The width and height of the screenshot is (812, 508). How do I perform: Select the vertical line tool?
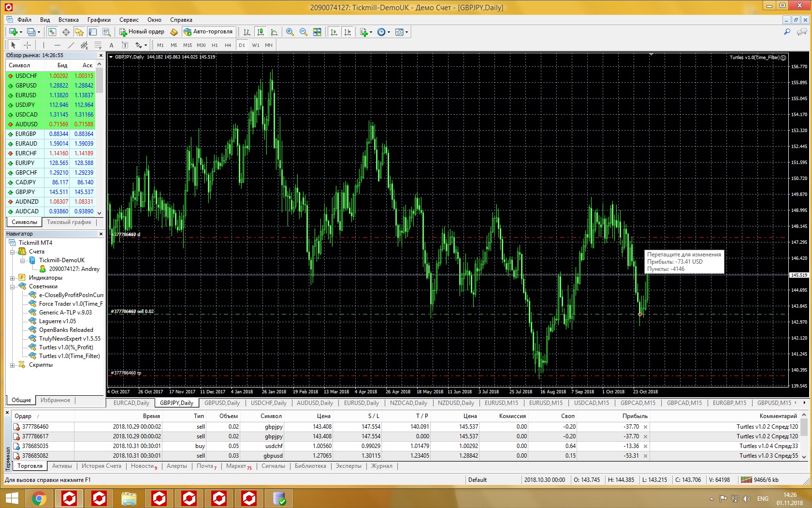(x=43, y=45)
